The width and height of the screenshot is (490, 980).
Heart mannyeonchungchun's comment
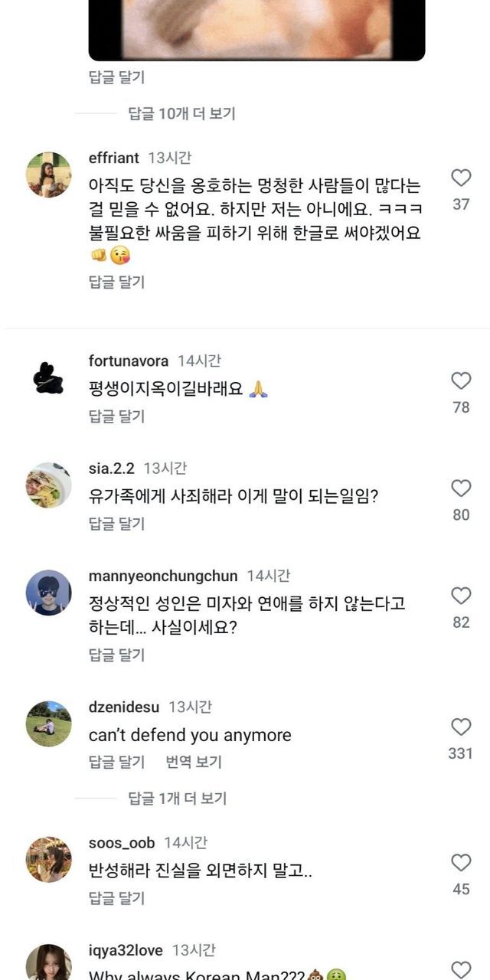461,596
